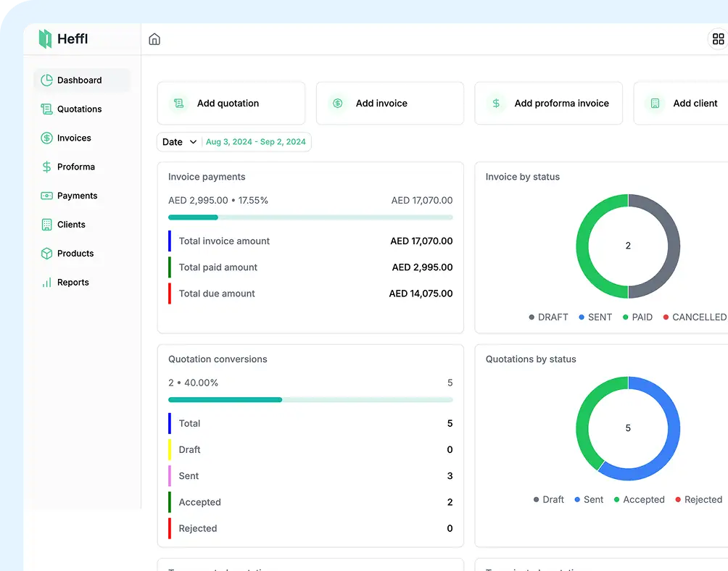The width and height of the screenshot is (728, 571).
Task: Click the AED 2,995.00 • 17.55% summary text
Action: [218, 201]
